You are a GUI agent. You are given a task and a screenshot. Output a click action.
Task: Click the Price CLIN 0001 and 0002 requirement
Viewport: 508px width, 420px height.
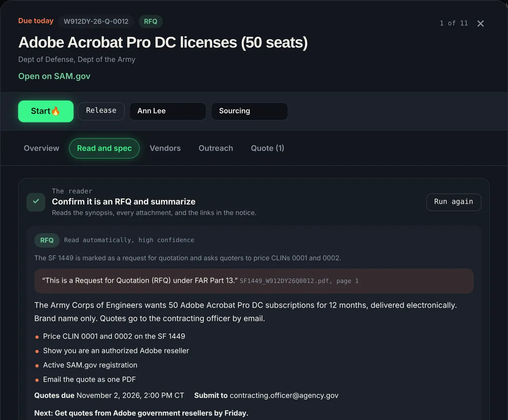[x=114, y=336]
